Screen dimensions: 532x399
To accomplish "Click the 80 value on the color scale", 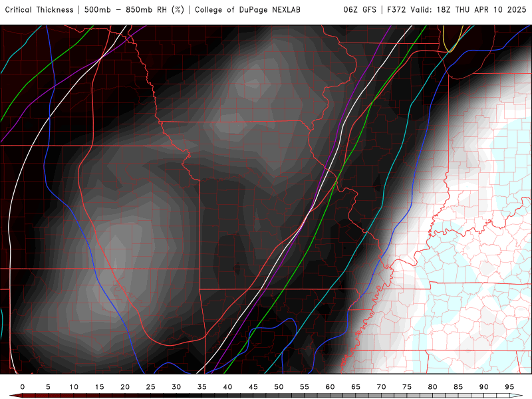I will 433,387.
